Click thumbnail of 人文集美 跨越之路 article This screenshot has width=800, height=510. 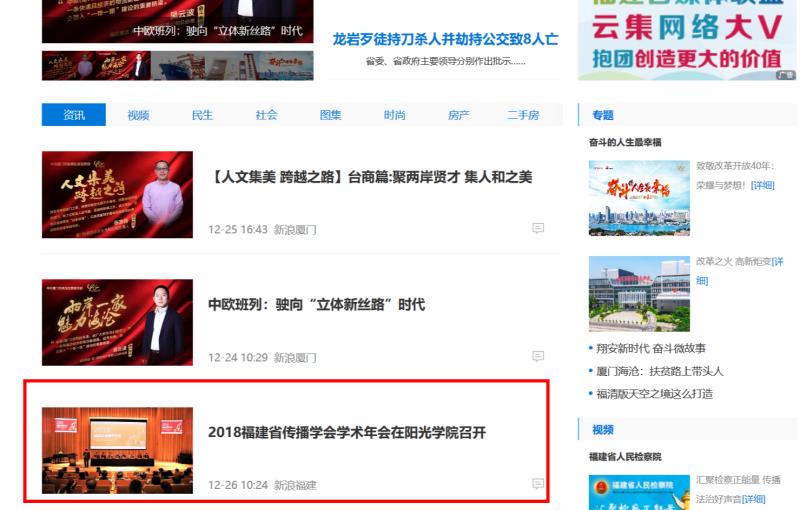pyautogui.click(x=117, y=194)
